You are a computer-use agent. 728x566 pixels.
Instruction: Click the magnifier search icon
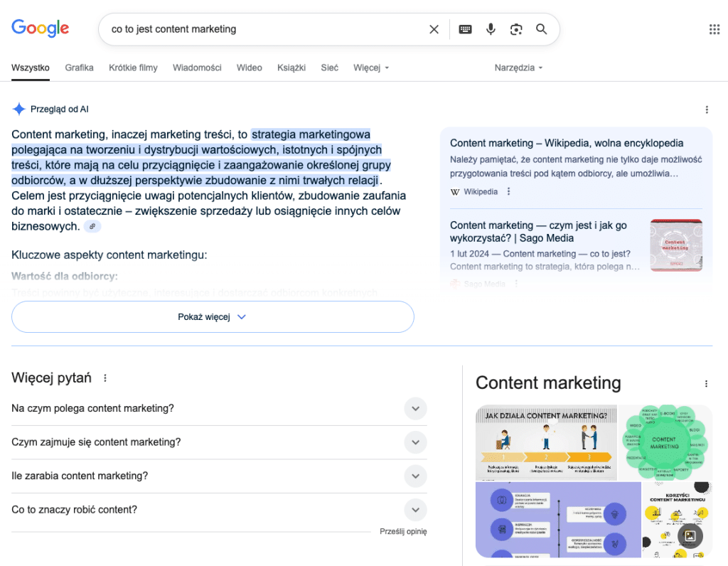(541, 29)
